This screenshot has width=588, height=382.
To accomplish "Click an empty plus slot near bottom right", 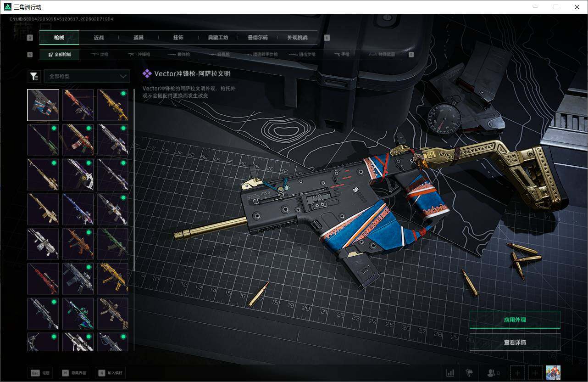I will 517,373.
